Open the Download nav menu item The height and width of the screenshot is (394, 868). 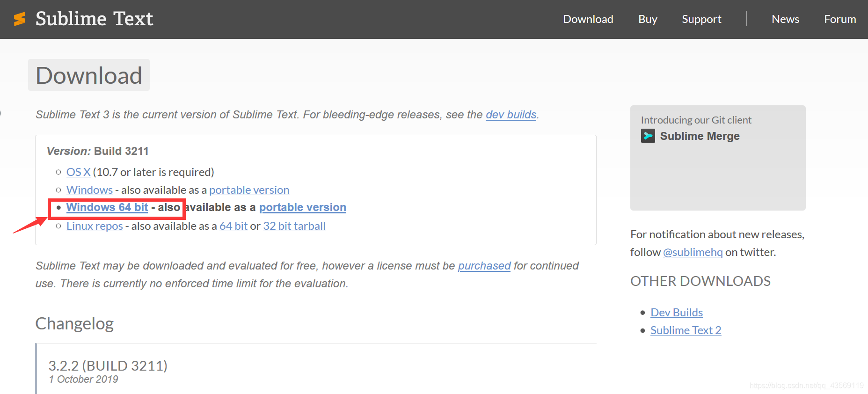click(x=588, y=19)
